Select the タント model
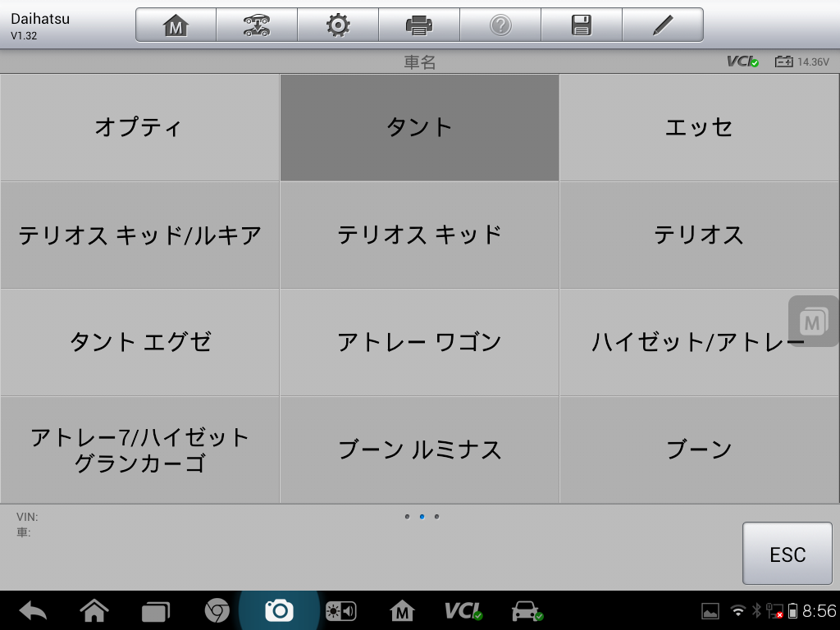 419,127
